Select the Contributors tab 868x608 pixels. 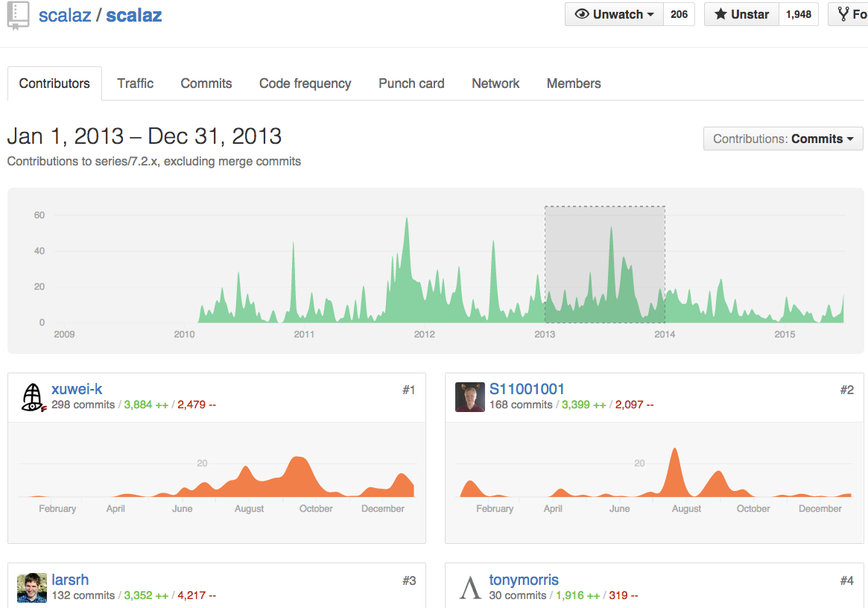tap(54, 83)
